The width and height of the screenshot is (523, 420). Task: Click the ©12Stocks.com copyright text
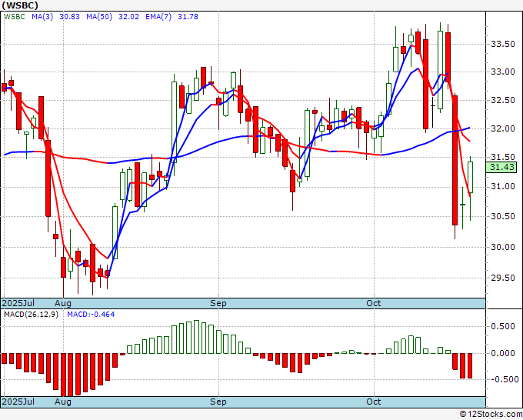point(491,415)
